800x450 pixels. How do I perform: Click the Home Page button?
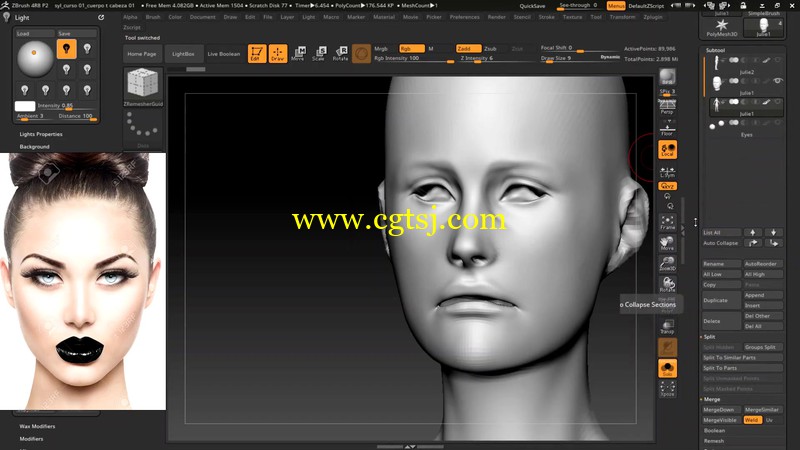[142, 54]
